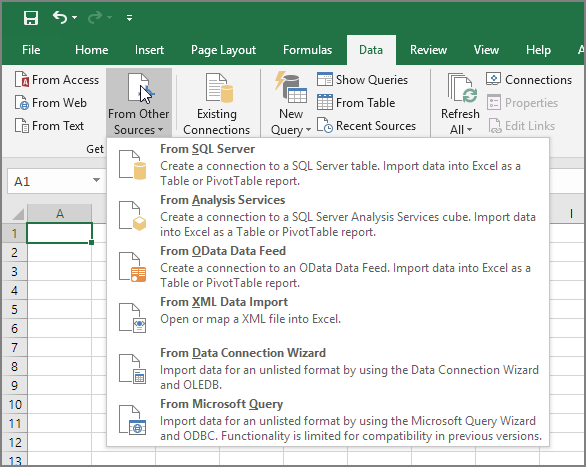Click the Save icon in quick access toolbar

(31, 18)
